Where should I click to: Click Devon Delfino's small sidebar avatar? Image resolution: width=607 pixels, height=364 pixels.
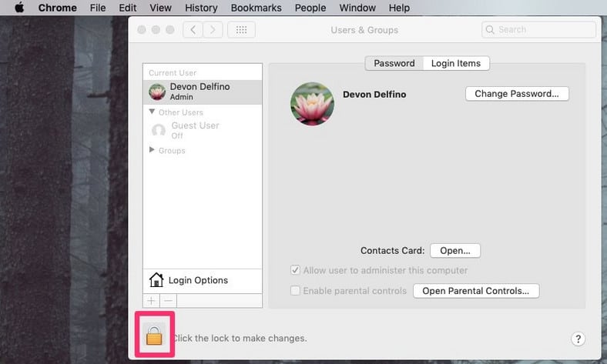pos(157,92)
